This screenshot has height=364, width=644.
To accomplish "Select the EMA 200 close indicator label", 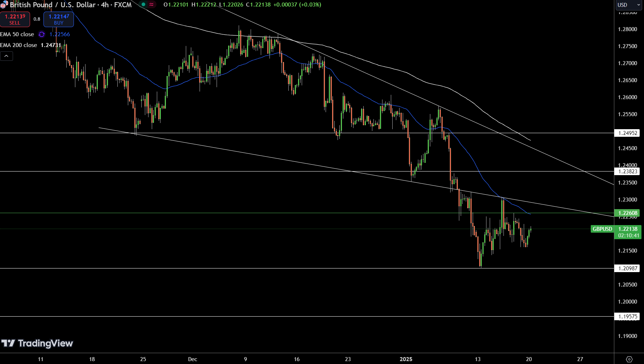I will tap(18, 45).
